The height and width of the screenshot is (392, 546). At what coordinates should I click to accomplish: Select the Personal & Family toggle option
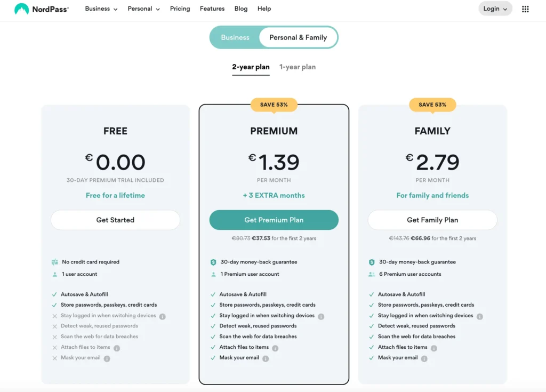[x=298, y=37]
